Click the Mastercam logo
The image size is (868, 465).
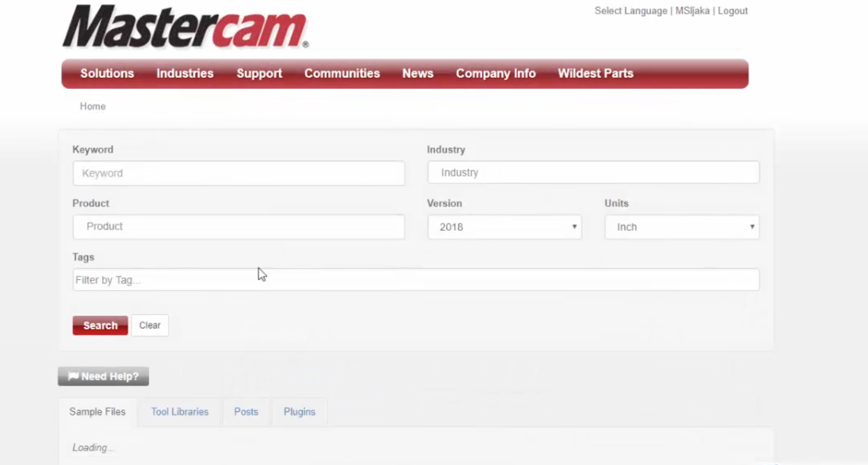(x=185, y=27)
